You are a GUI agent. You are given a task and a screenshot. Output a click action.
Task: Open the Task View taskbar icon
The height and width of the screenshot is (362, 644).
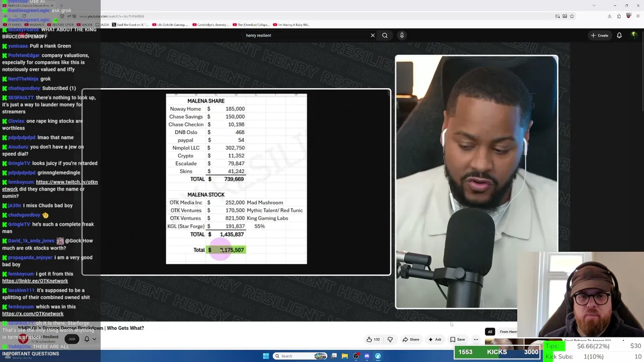coord(334,356)
